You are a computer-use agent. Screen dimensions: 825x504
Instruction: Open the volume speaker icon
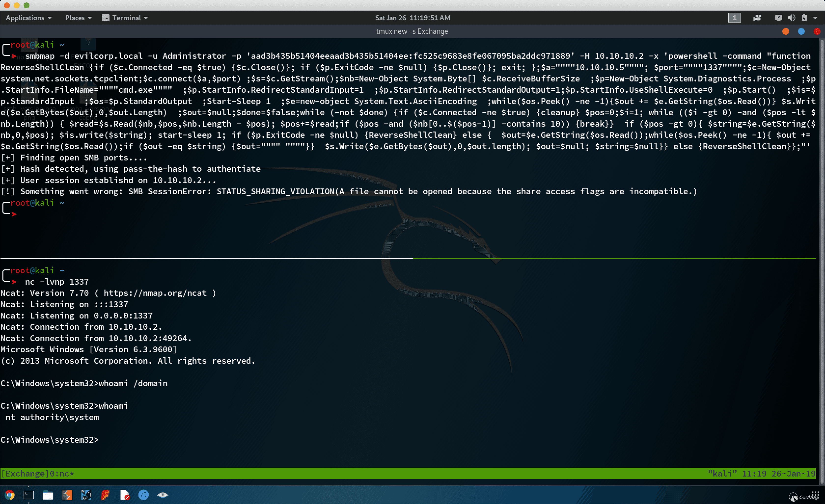tap(792, 18)
